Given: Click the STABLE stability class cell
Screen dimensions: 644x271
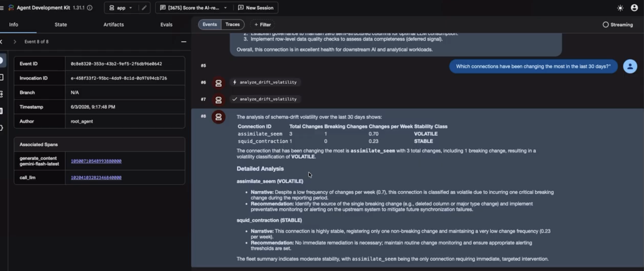Looking at the screenshot, I should click(423, 141).
